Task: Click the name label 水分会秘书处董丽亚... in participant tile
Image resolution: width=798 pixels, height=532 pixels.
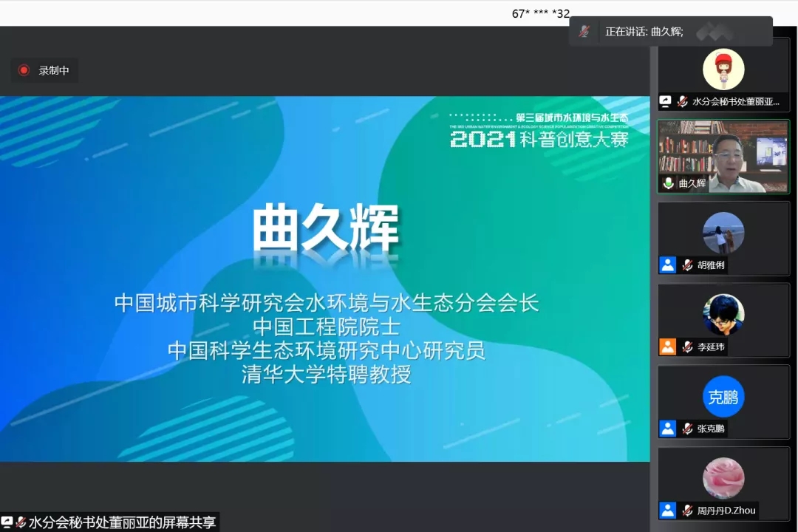Action: (x=735, y=101)
